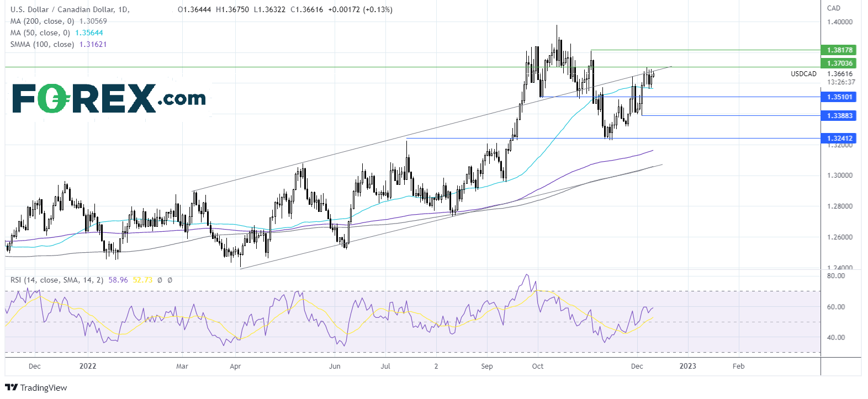Click the countdown timer 13:26:37

(x=841, y=82)
